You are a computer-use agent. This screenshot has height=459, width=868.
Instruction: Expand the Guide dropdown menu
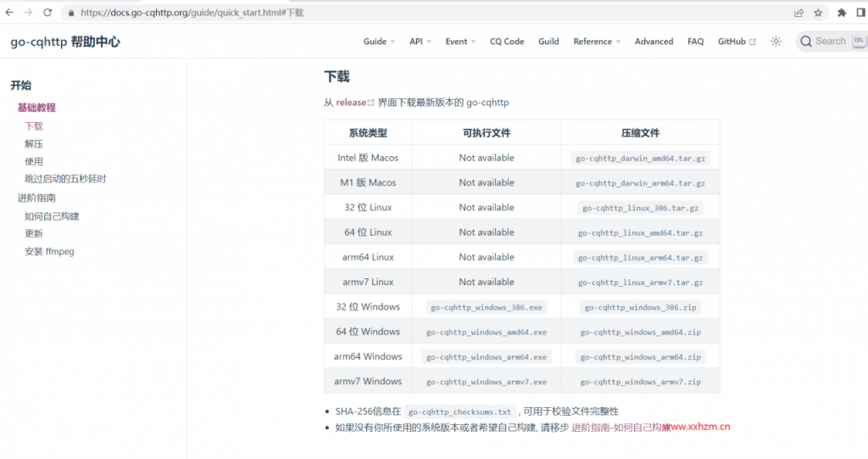tap(379, 42)
